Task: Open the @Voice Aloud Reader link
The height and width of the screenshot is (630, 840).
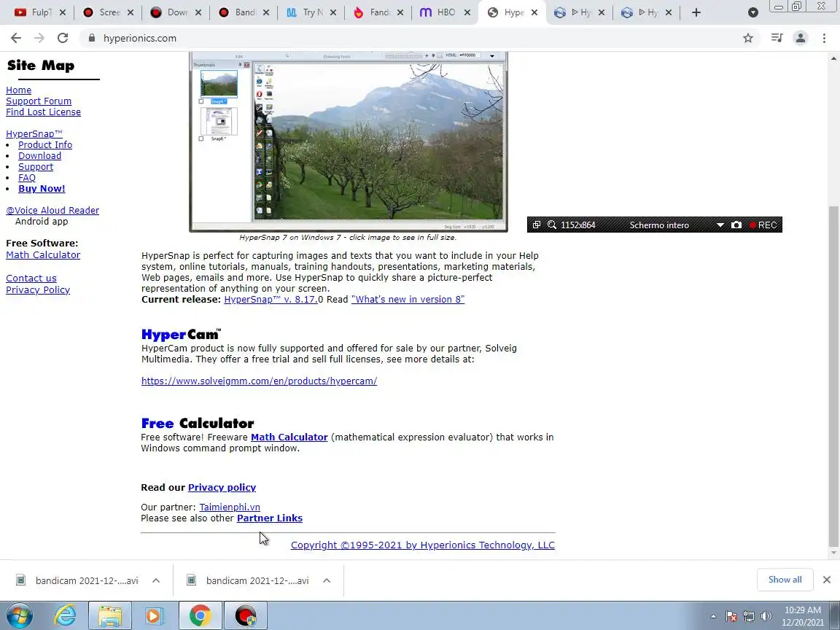Action: pyautogui.click(x=52, y=210)
